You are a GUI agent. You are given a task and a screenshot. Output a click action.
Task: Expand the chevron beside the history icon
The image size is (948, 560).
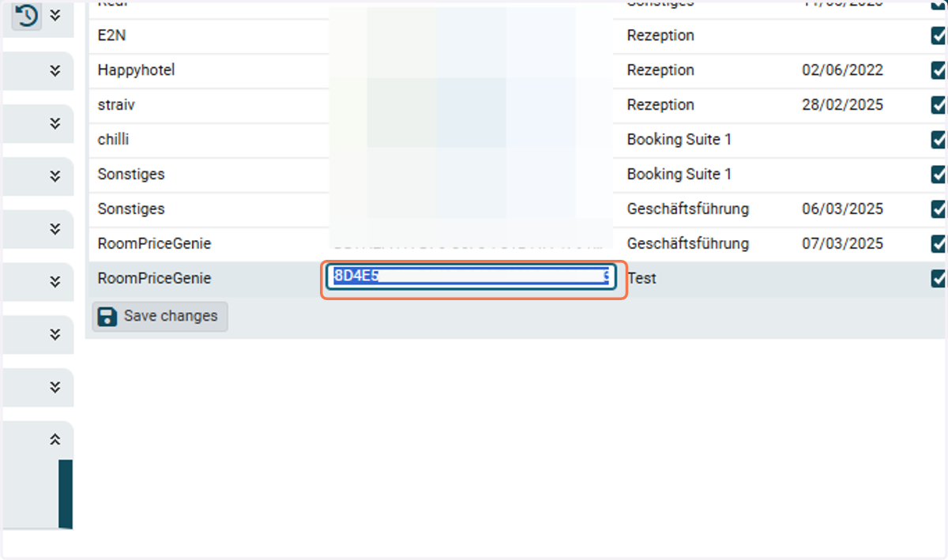55,15
